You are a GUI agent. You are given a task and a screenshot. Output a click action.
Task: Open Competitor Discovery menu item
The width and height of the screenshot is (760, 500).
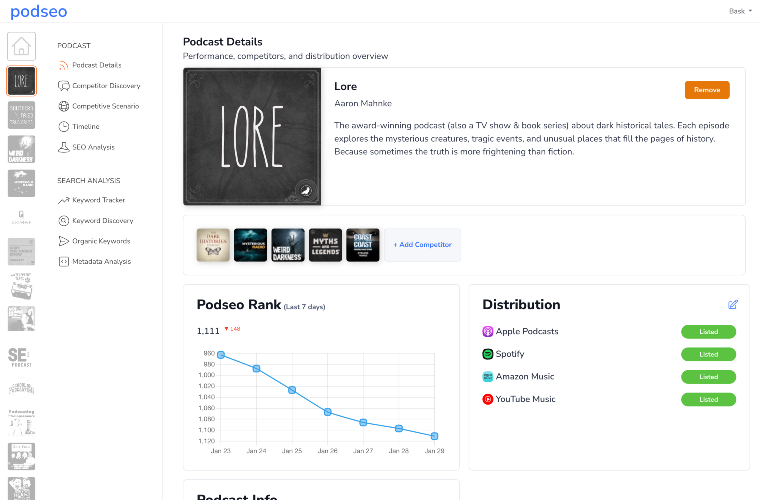point(106,86)
